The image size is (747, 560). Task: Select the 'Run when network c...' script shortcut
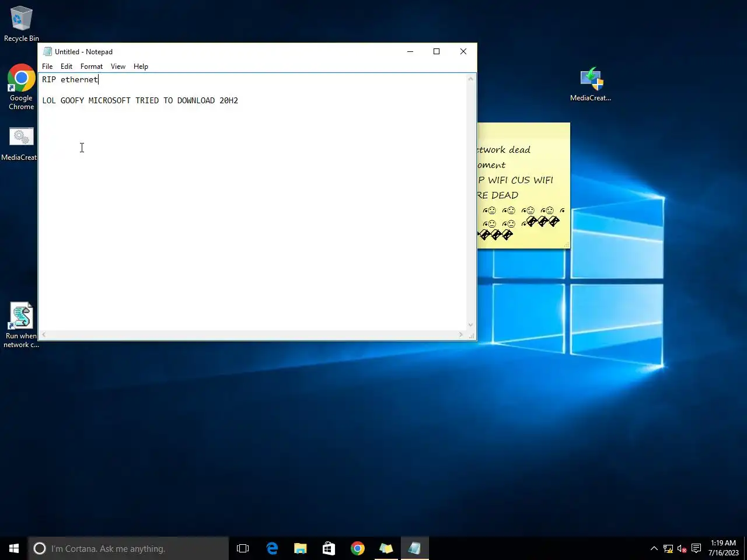[21, 325]
